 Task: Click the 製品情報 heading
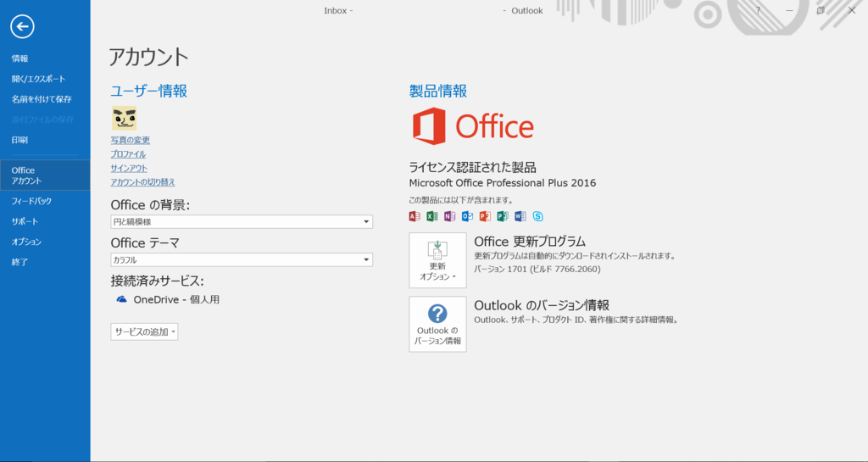438,91
